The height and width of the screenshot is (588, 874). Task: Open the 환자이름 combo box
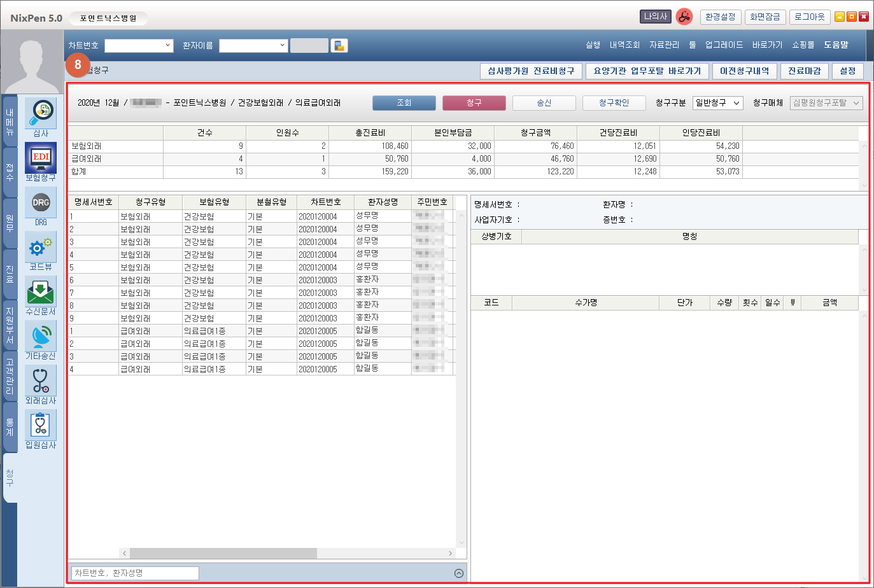[282, 46]
